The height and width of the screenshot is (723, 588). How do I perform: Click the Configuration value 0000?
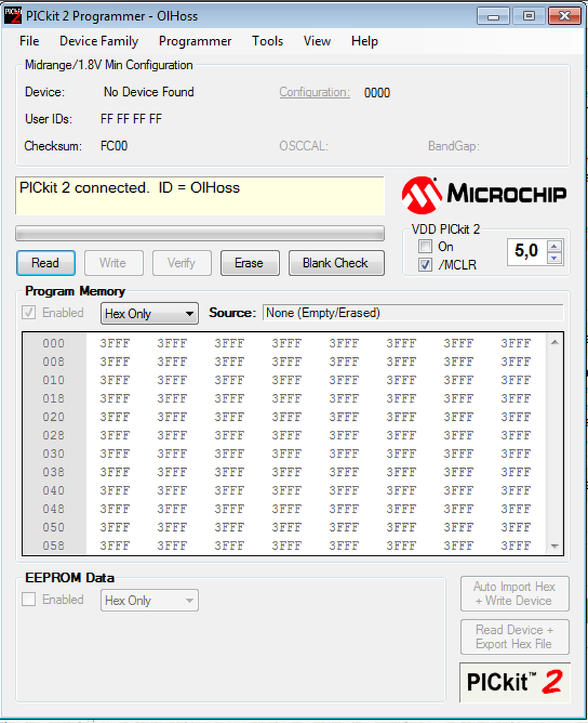click(x=377, y=92)
